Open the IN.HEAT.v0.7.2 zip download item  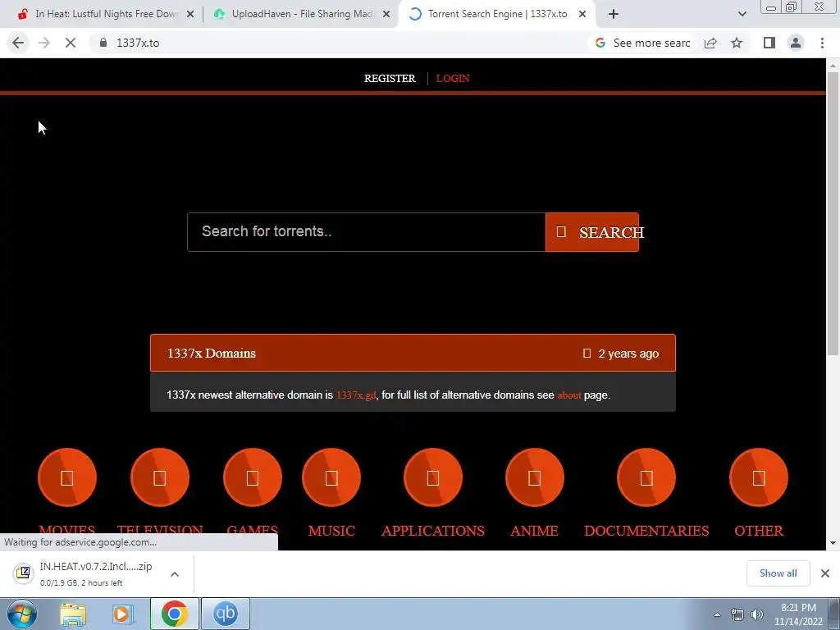point(85,573)
